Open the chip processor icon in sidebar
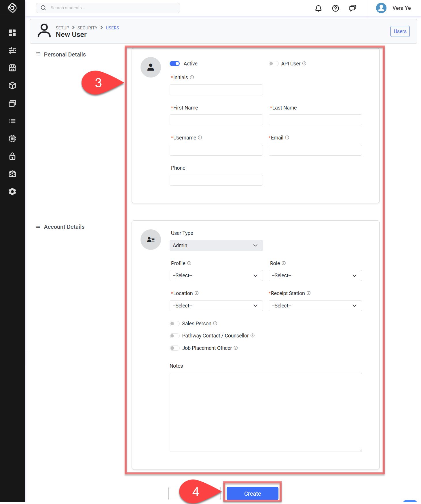Viewport: 421px width, 504px height. (12, 139)
